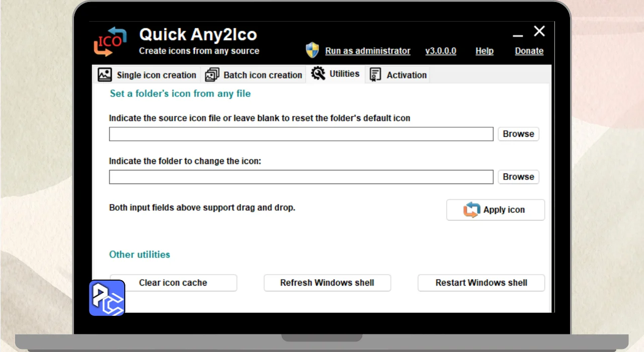Click the 'Other utilities' heading

point(139,254)
